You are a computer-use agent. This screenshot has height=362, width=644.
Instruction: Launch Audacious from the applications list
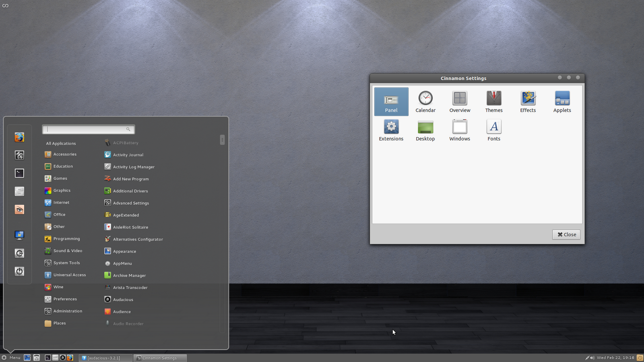coord(123,299)
